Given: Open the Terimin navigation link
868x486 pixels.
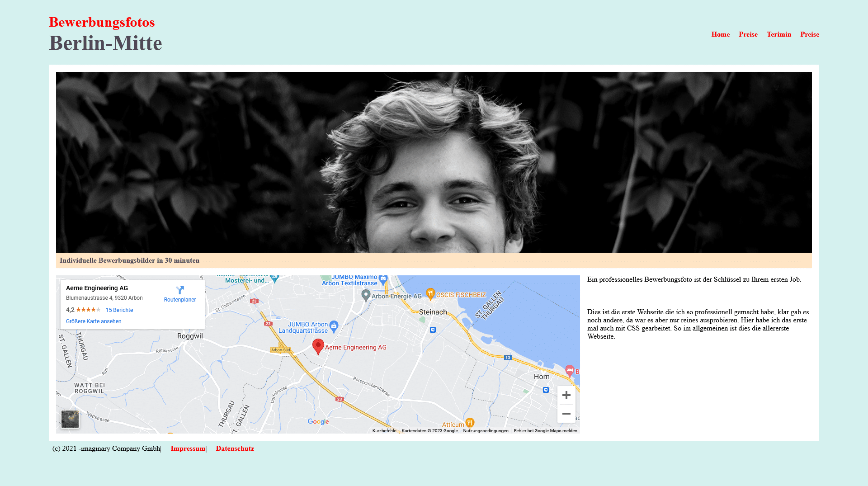Looking at the screenshot, I should click(x=778, y=34).
